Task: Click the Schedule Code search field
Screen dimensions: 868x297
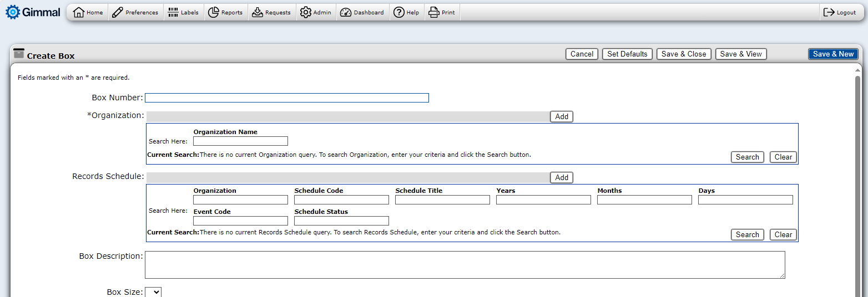Action: pyautogui.click(x=341, y=200)
